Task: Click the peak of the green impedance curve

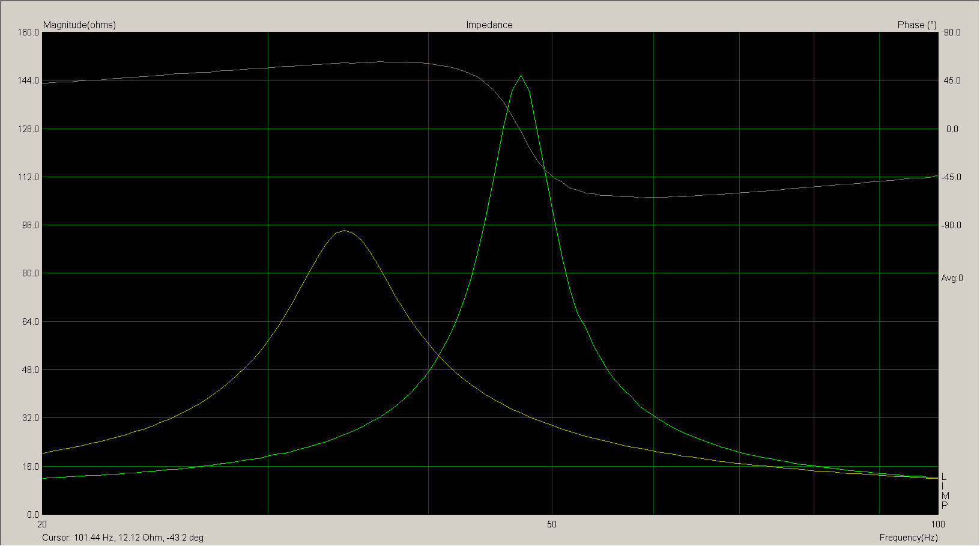Action: tap(521, 76)
